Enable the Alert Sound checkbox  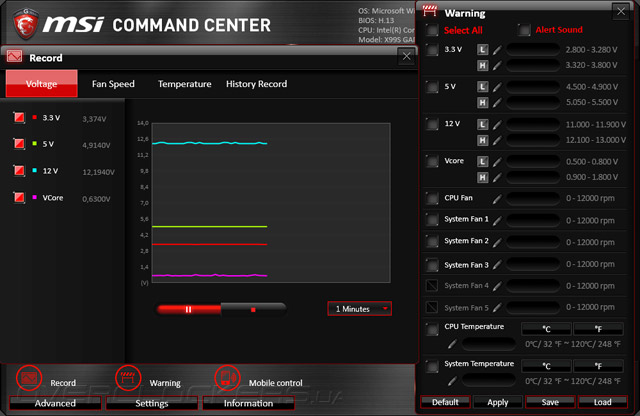524,30
